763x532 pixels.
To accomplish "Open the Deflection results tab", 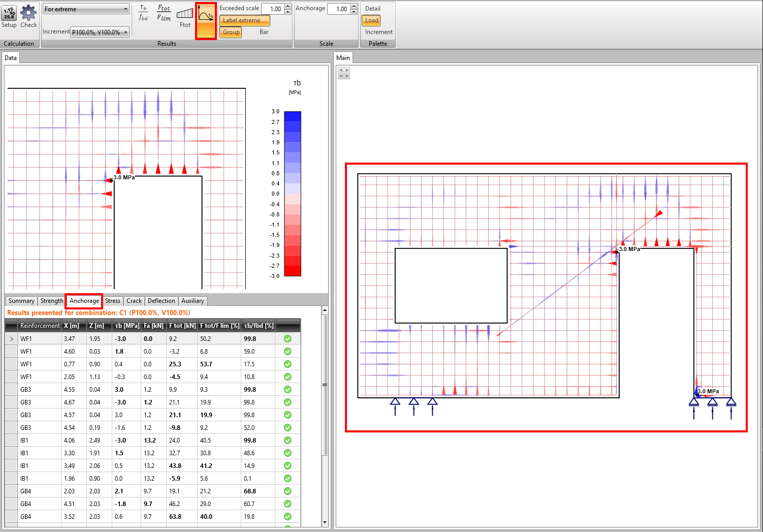I will click(161, 301).
